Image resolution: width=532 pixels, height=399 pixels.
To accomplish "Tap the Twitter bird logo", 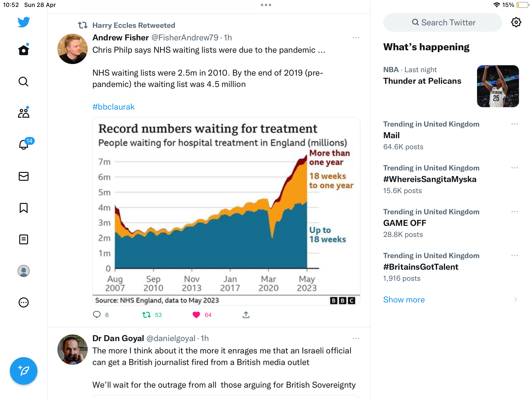I will click(x=24, y=22).
